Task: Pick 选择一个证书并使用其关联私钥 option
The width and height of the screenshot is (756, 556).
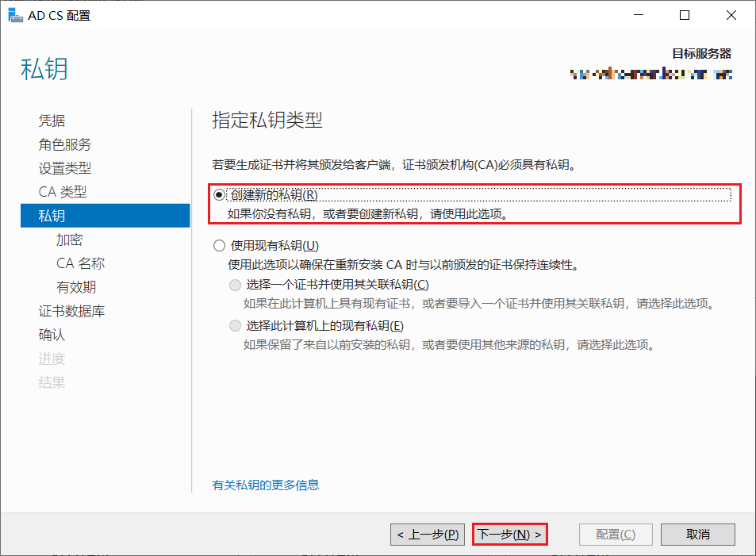Action: tap(234, 285)
